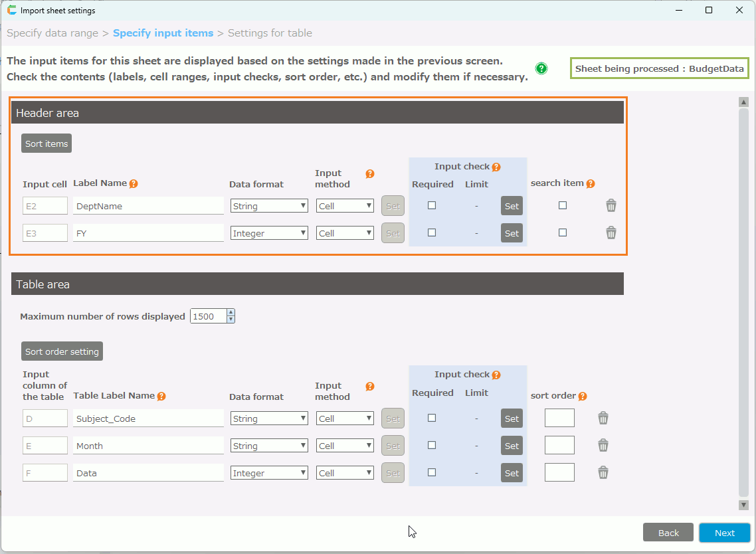756x554 pixels.
Task: Go to Specify data range step
Action: pos(52,33)
